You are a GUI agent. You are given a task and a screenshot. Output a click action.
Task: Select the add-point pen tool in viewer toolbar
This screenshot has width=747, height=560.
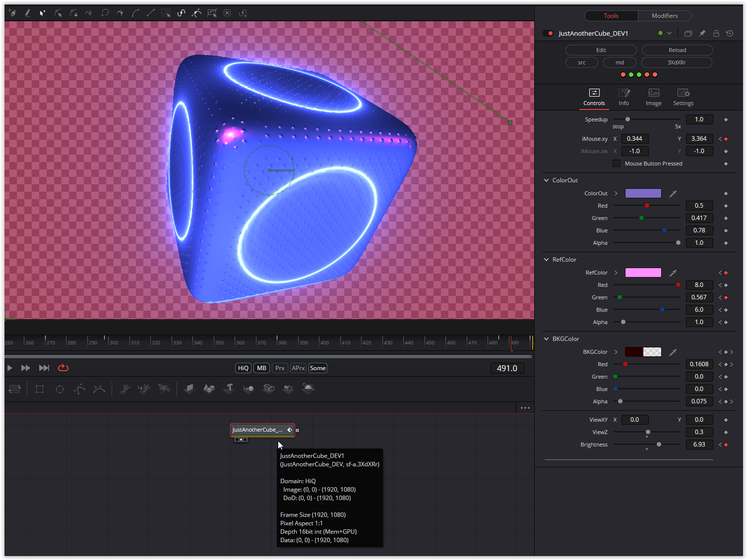click(x=12, y=13)
